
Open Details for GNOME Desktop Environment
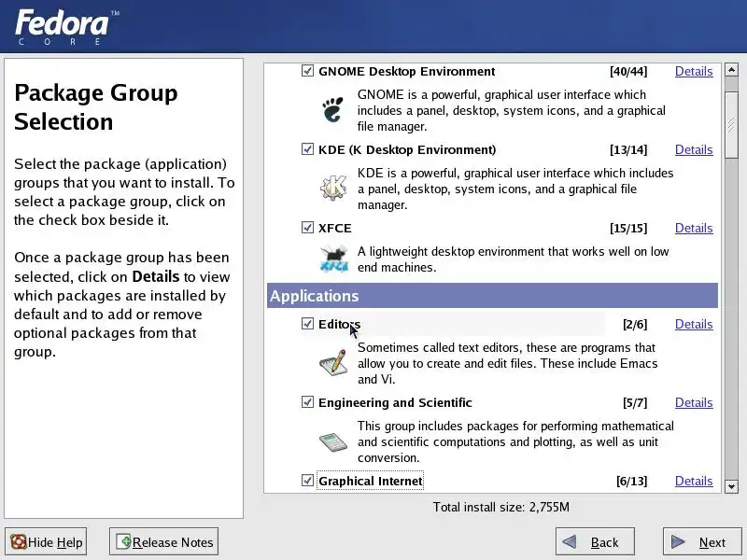pos(694,72)
